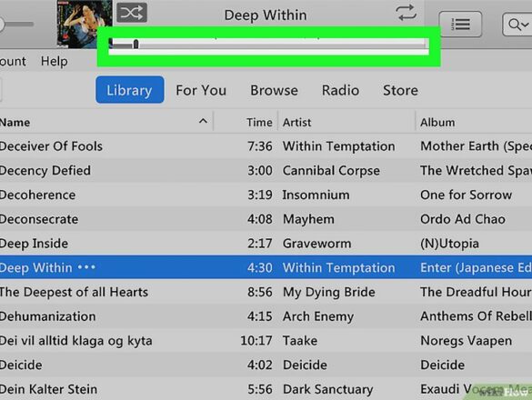Click artist Mayhem
This screenshot has height=400, width=532.
pos(308,219)
